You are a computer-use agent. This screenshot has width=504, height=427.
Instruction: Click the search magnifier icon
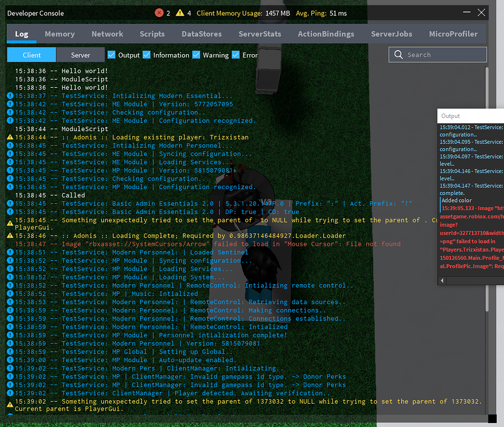click(399, 55)
